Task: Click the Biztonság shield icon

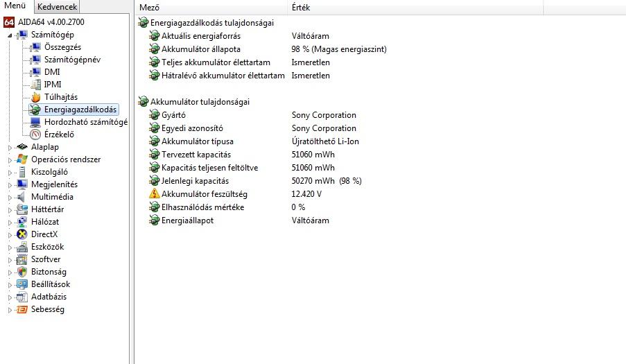Action: (x=22, y=272)
